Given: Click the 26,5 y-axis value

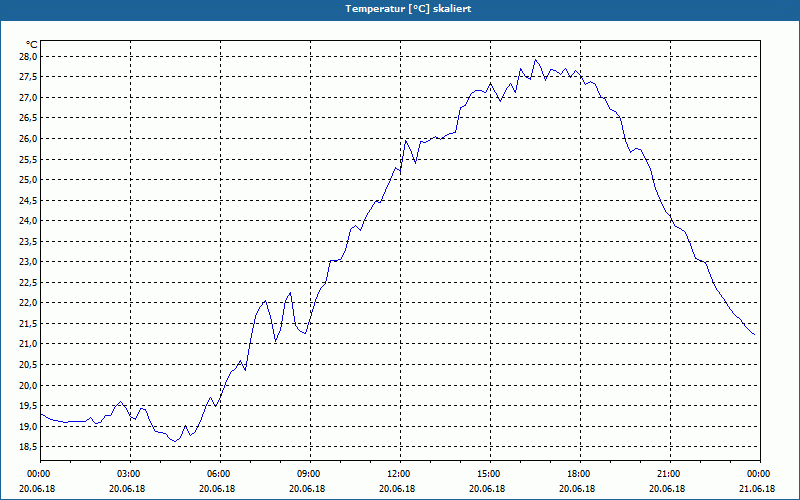Looking at the screenshot, I should coord(29,118).
